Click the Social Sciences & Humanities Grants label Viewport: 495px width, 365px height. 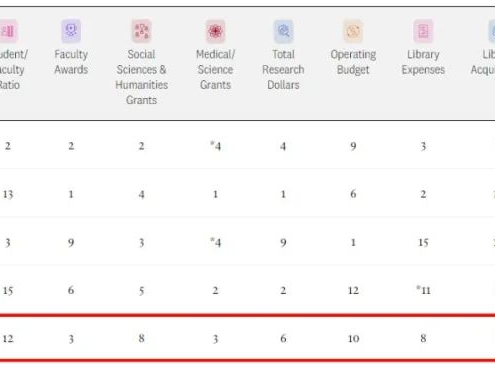click(x=141, y=77)
